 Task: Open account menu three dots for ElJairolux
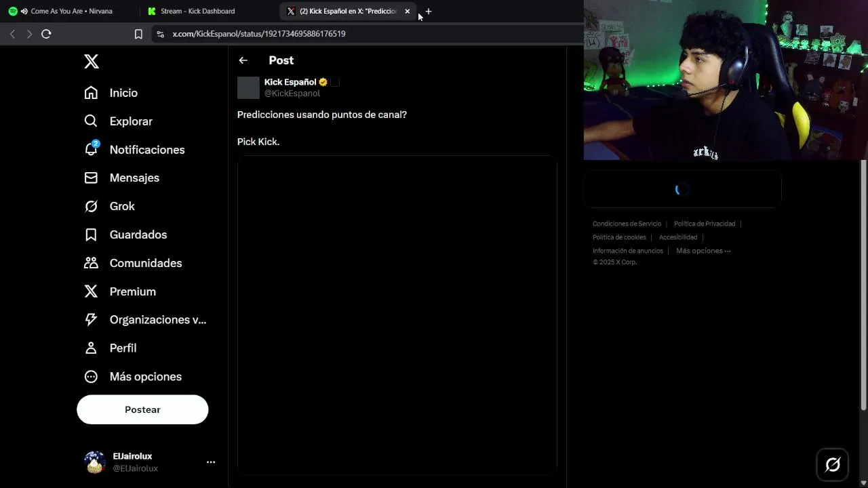(211, 462)
